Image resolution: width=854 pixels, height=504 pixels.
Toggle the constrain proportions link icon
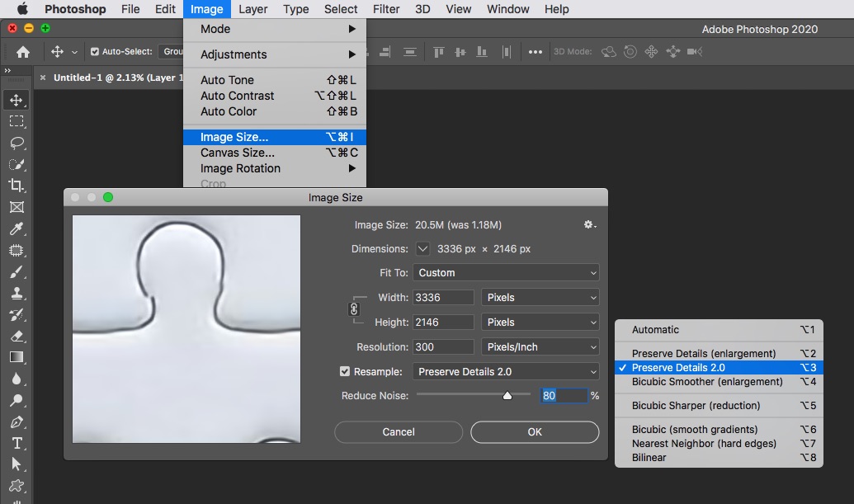click(x=354, y=309)
